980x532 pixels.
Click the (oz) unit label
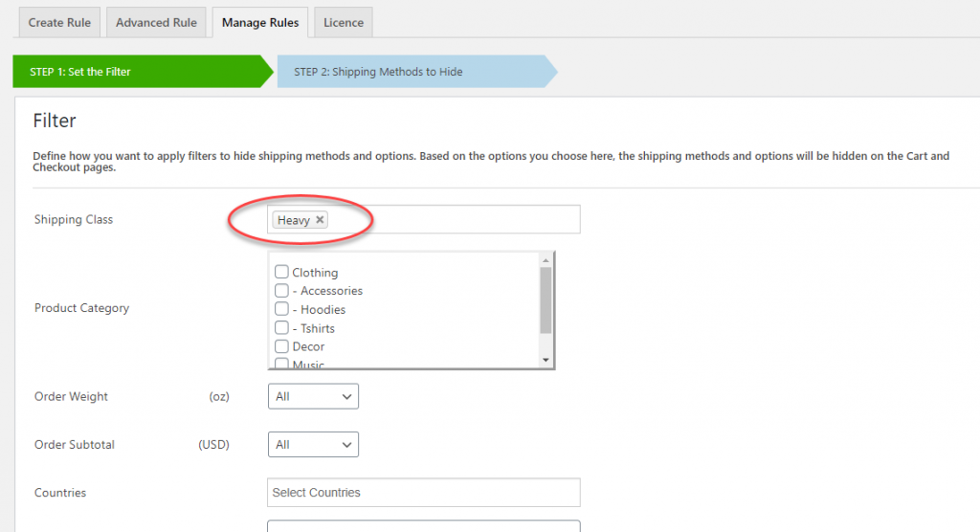pos(219,396)
